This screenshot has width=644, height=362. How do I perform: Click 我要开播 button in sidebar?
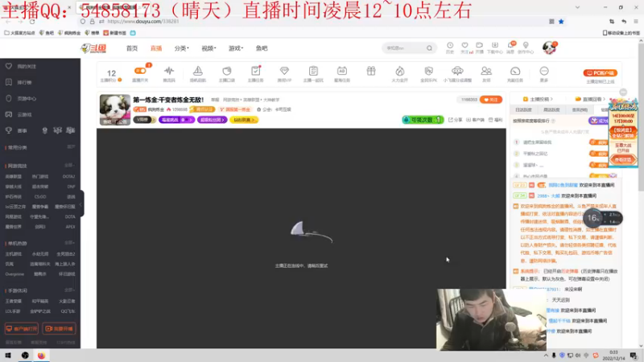pos(59,329)
